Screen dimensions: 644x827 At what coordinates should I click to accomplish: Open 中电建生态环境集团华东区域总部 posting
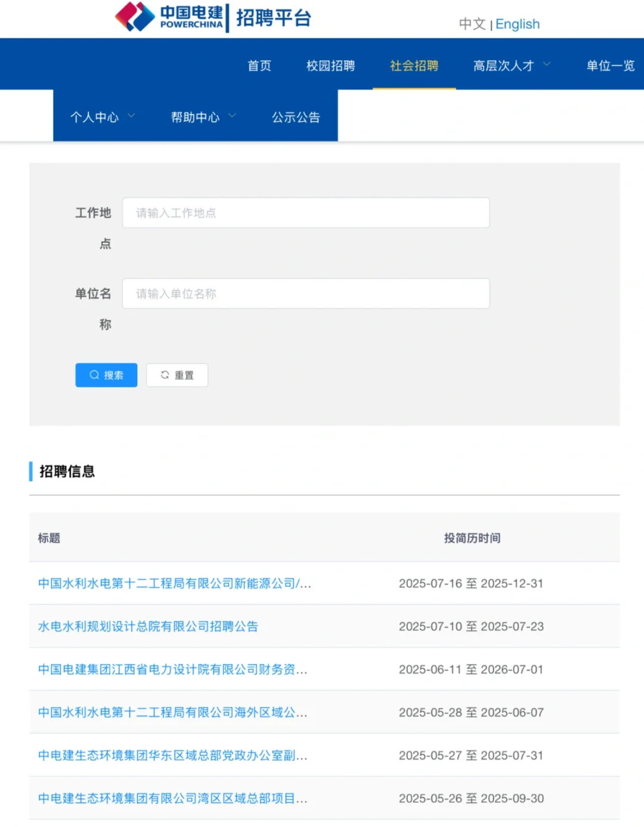pyautogui.click(x=173, y=755)
